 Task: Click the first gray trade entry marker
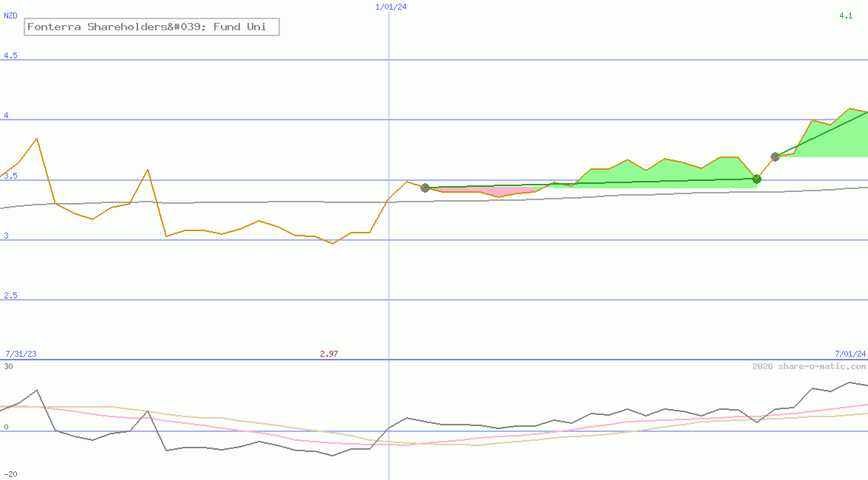(426, 188)
